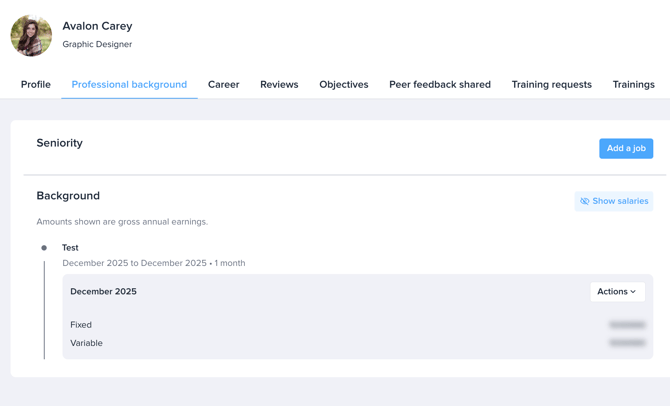
Task: Click the Avalon Carey name heading
Action: click(97, 26)
